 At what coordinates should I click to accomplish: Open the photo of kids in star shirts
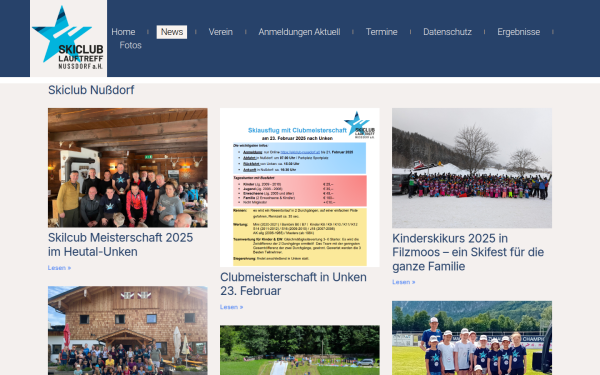472,338
